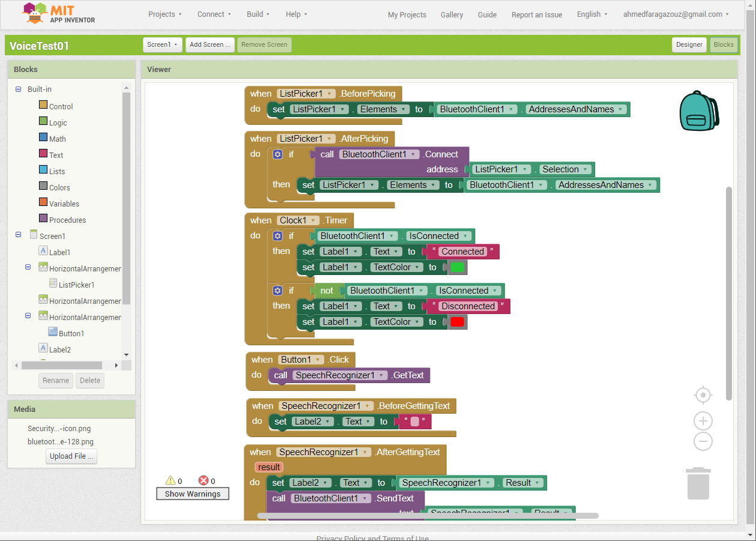
Task: Click the Blocks panel scroll-down arrow
Action: 126,355
